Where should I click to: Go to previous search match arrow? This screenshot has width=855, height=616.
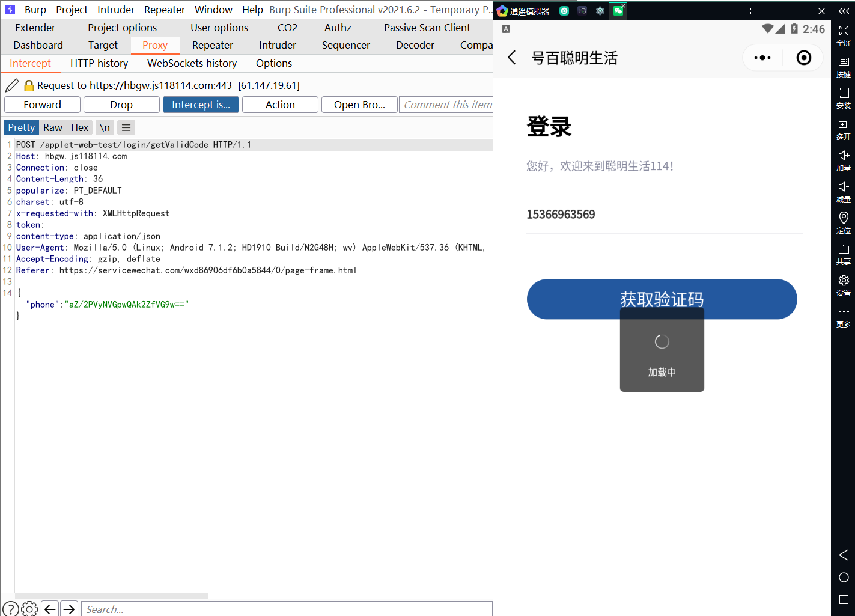click(50, 609)
